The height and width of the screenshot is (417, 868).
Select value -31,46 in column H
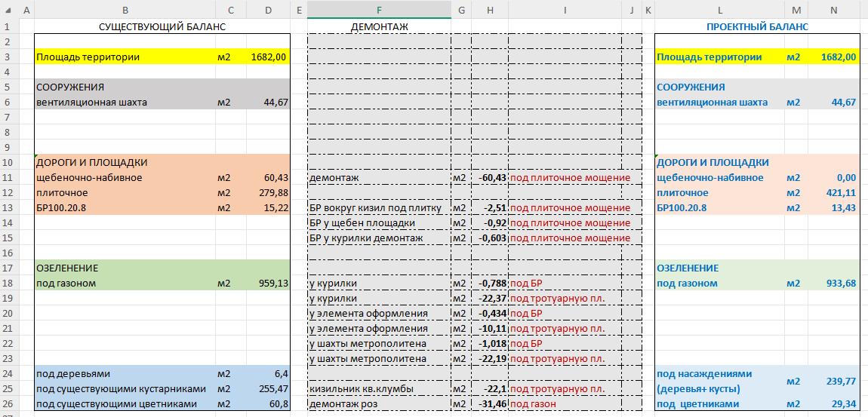tap(490, 403)
